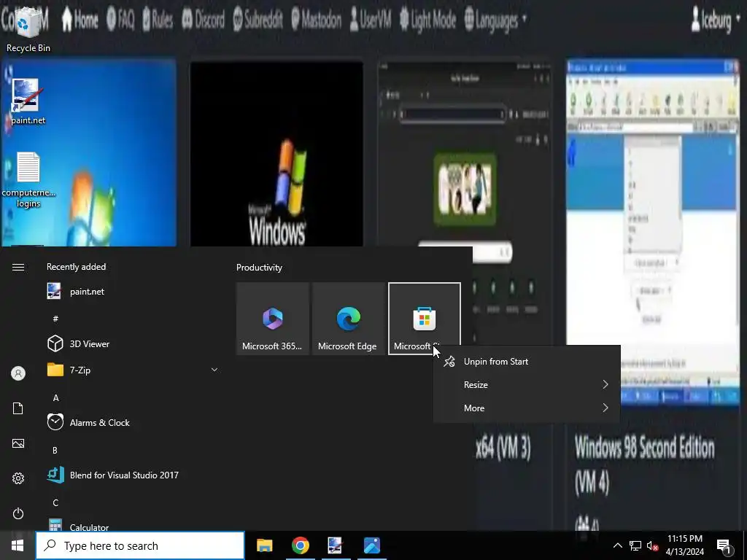Open Settings gear in Start sidebar
This screenshot has width=747, height=560.
tap(18, 478)
